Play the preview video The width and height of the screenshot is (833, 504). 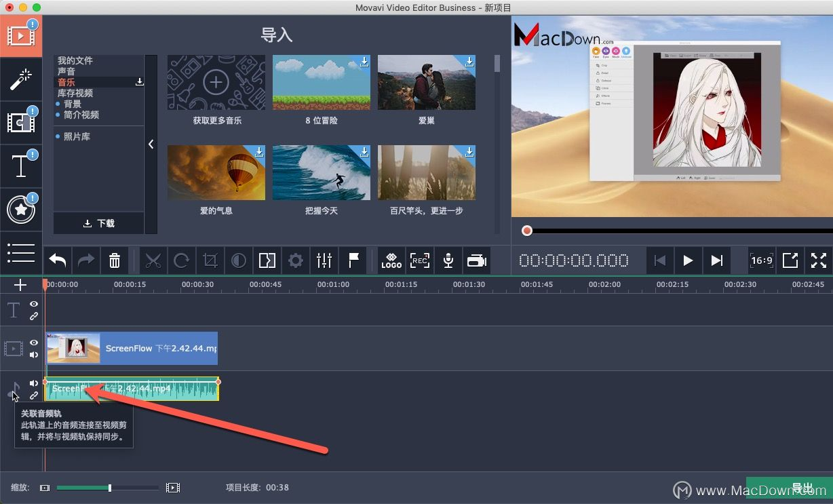[x=688, y=260]
